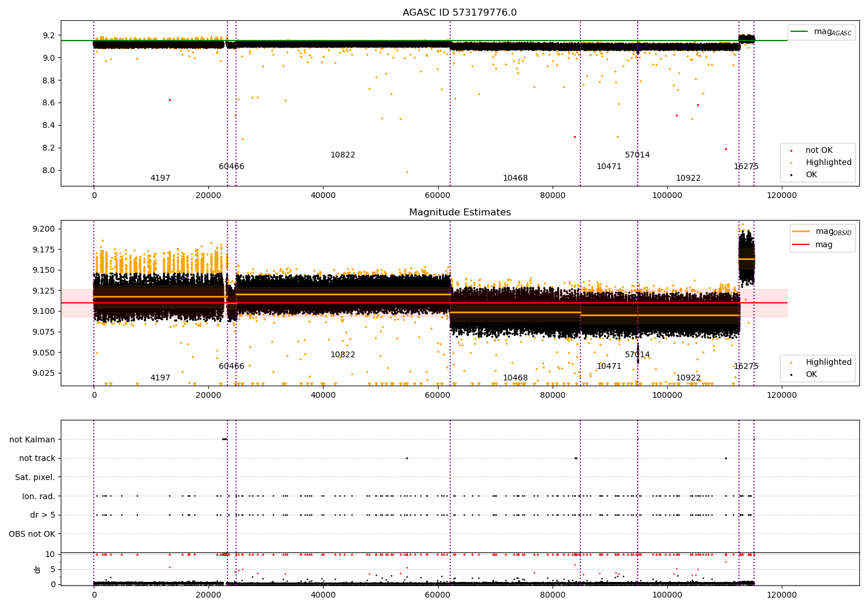Click the rotated "dr" axis label

[x=38, y=569]
